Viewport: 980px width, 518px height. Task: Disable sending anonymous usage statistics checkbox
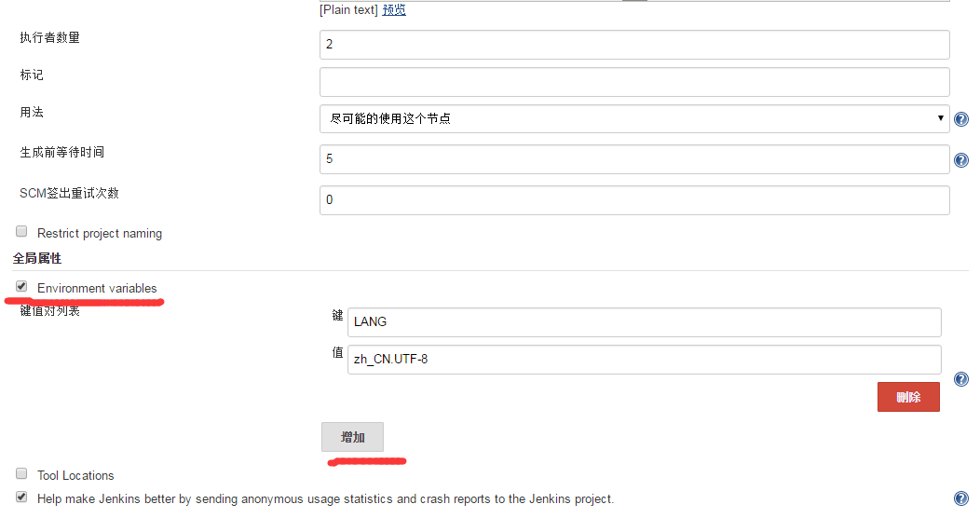coord(21,498)
